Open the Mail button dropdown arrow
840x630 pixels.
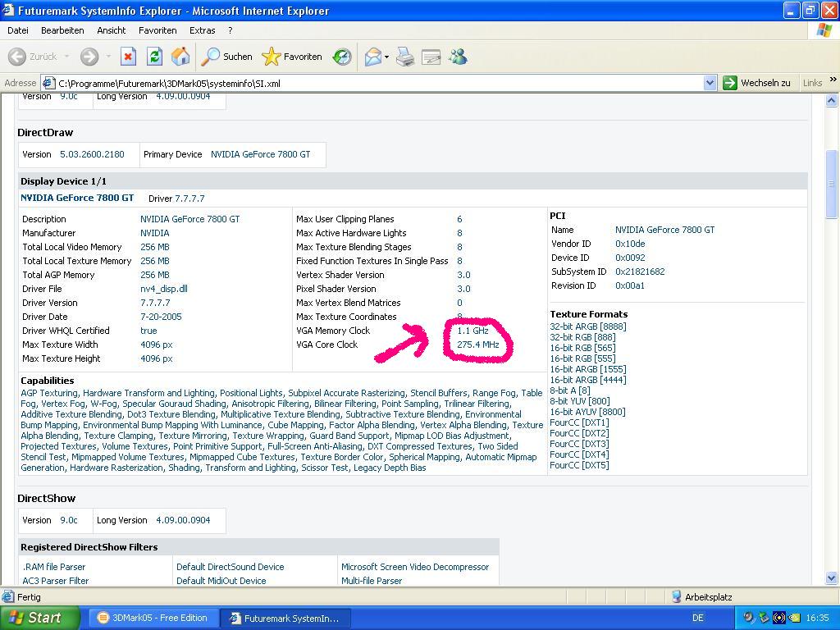point(386,57)
